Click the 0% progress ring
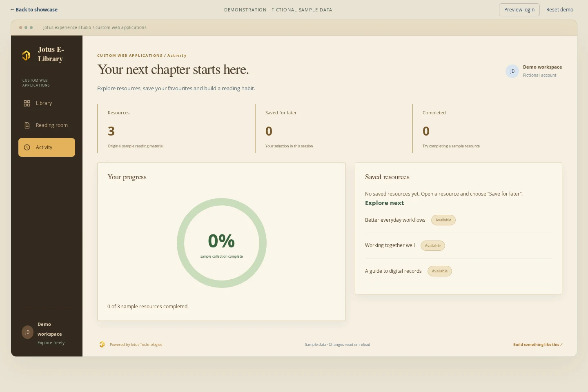 coord(222,243)
